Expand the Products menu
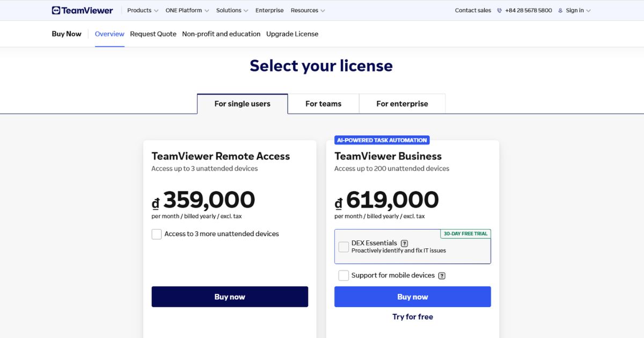The image size is (644, 338). (x=143, y=10)
